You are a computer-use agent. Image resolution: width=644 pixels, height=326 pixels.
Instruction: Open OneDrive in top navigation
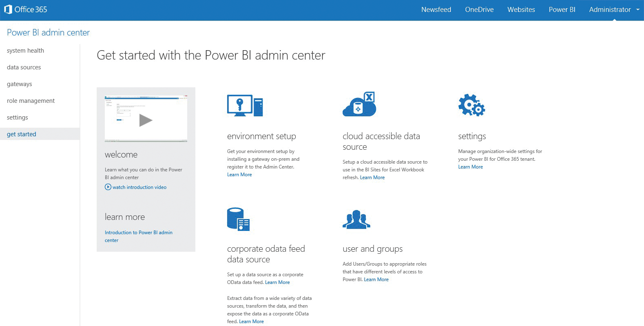479,9
